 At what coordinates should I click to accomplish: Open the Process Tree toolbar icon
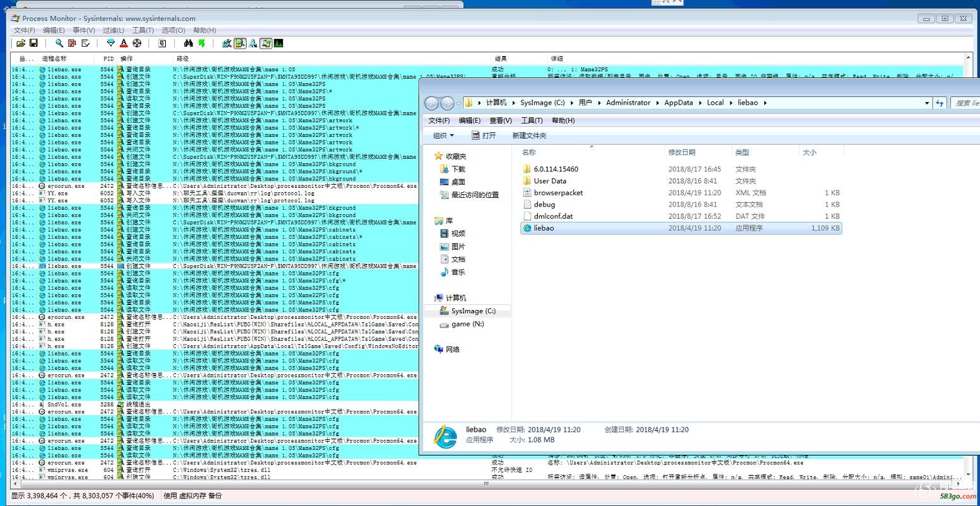[x=162, y=43]
